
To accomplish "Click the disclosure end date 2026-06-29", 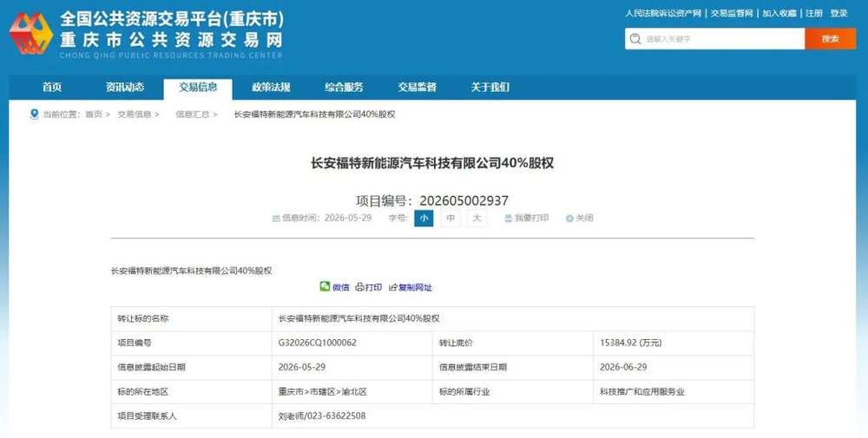I will [x=623, y=367].
